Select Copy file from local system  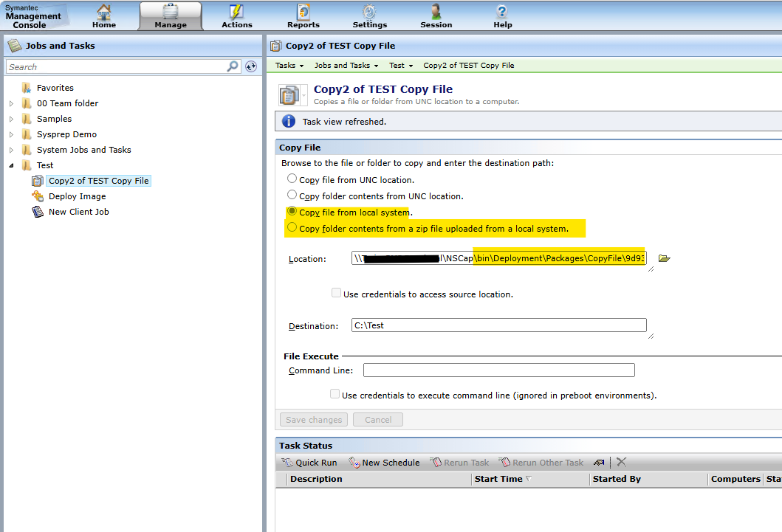[292, 211]
